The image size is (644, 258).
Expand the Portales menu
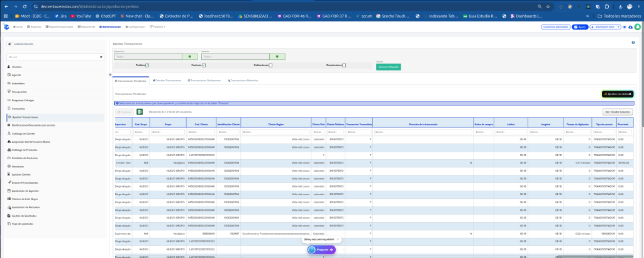[157, 26]
